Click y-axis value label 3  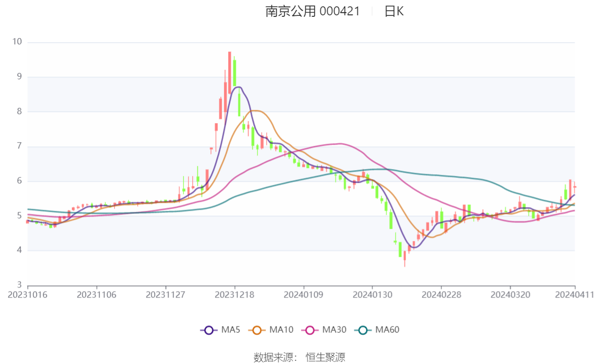coord(20,285)
